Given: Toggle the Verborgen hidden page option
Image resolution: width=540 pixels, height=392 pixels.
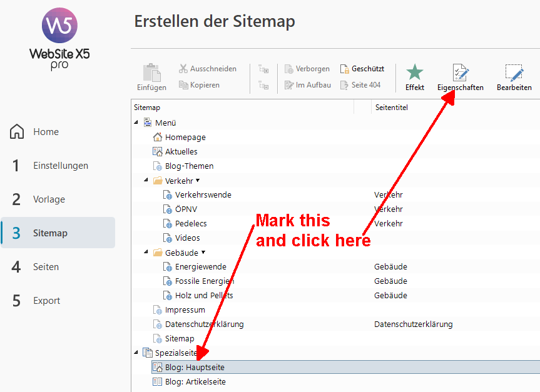Looking at the screenshot, I should (307, 69).
